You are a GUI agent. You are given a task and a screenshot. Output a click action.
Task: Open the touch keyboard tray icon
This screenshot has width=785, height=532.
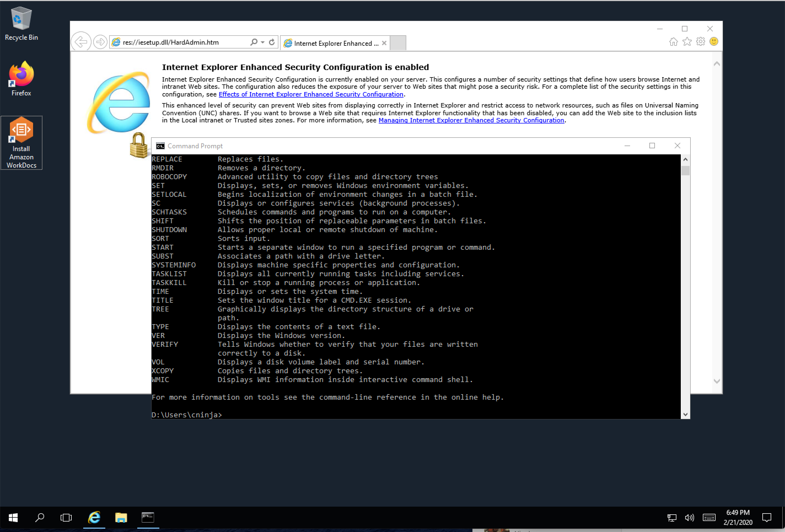709,517
